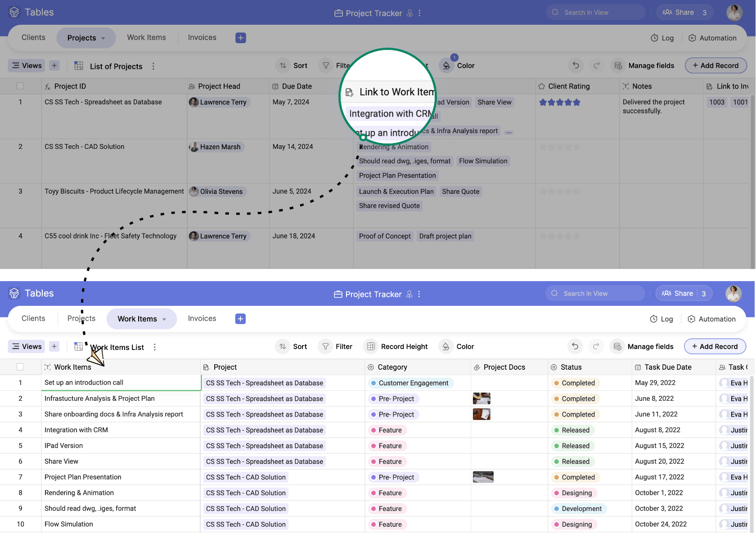Click the blue plus to add table
The width and height of the screenshot is (756, 533).
240,319
